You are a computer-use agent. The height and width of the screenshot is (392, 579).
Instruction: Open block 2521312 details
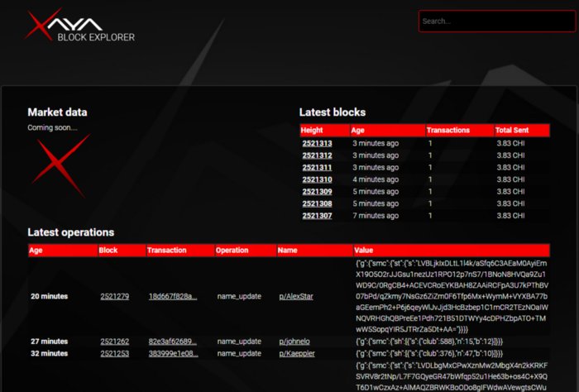317,155
